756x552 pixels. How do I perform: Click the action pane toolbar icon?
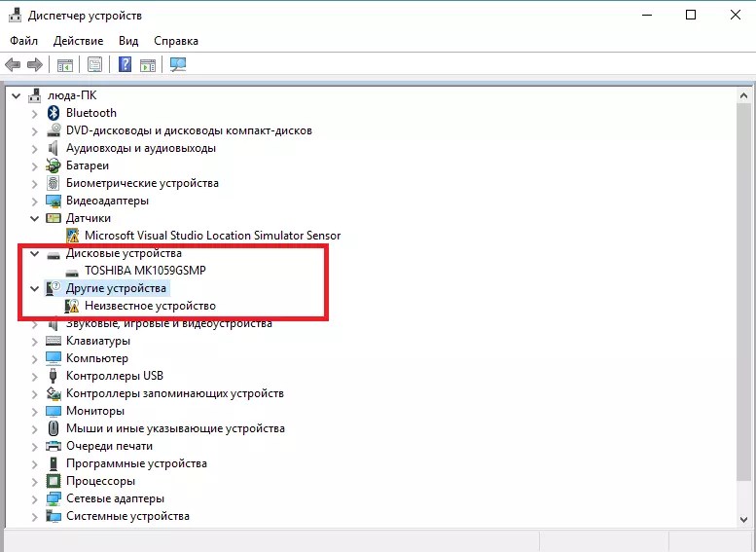point(148,64)
